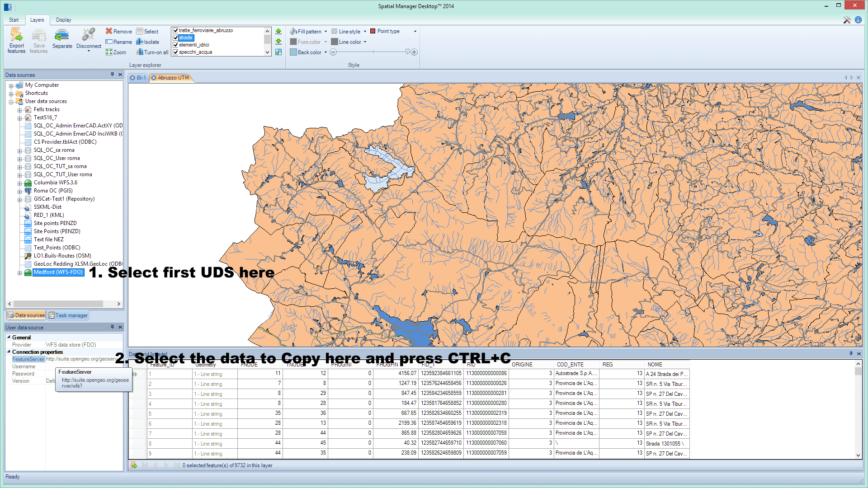Click the Back color swatch

point(293,52)
